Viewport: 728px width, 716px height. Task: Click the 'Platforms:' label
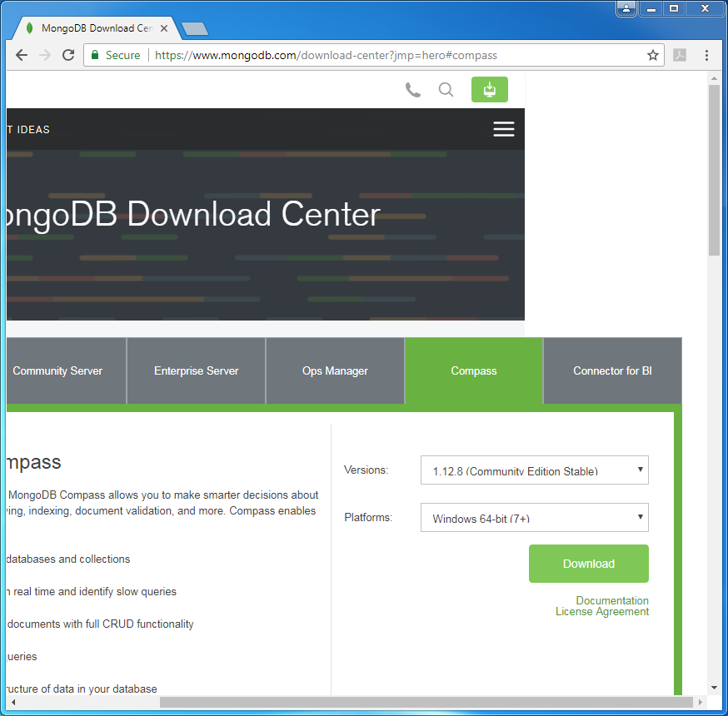click(368, 517)
